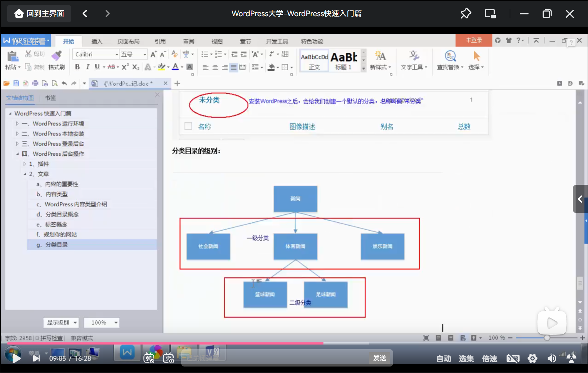Click the 发送 danmaku send button
588x373 pixels.
pos(380,358)
